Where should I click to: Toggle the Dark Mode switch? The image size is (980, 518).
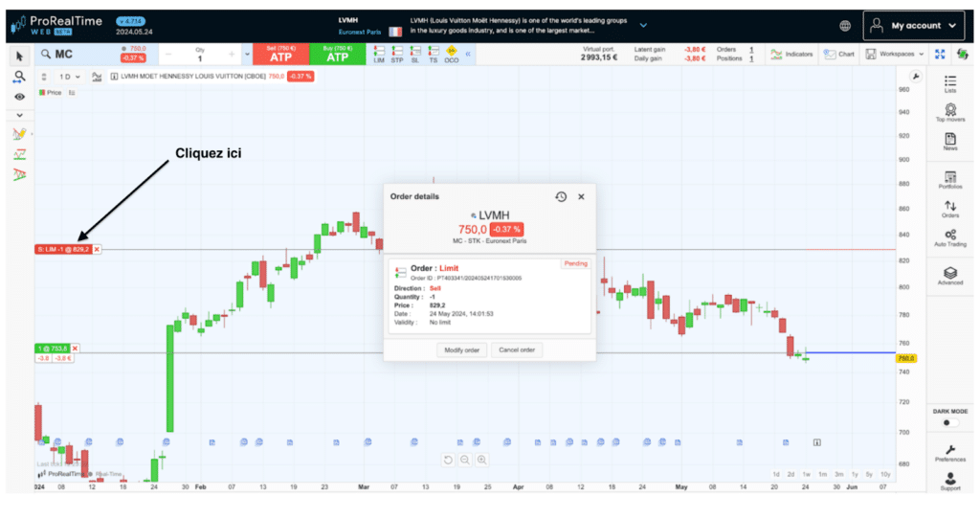949,422
